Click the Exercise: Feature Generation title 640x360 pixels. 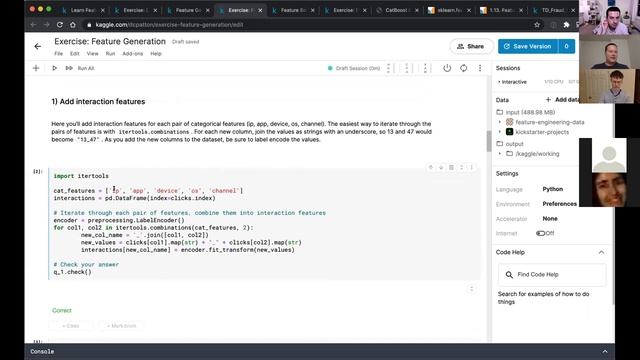click(x=110, y=42)
